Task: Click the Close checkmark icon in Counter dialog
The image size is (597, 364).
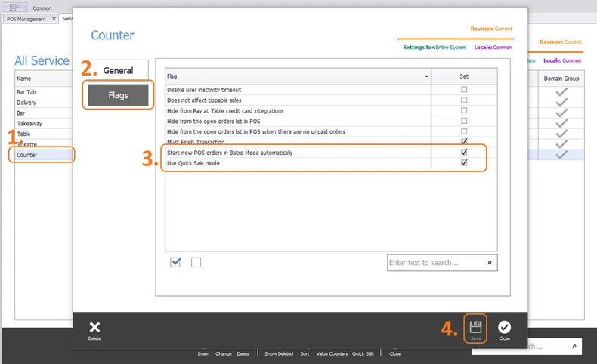Action: tap(504, 327)
